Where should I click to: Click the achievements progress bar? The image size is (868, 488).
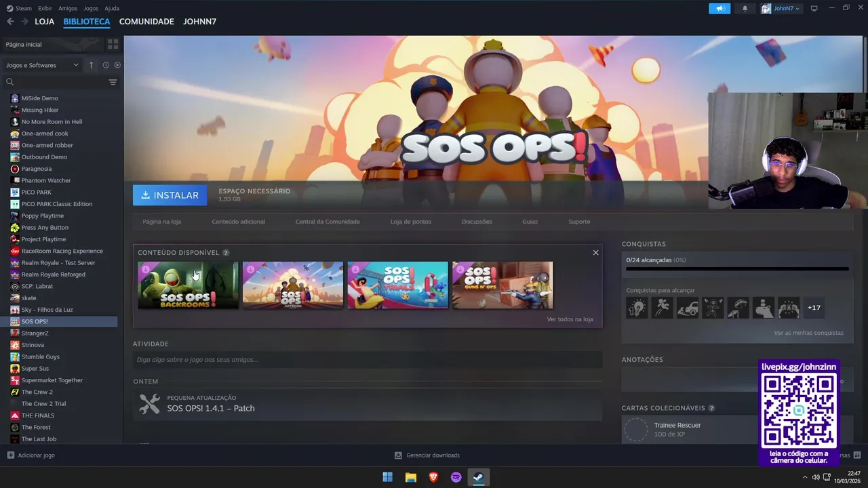pyautogui.click(x=737, y=269)
